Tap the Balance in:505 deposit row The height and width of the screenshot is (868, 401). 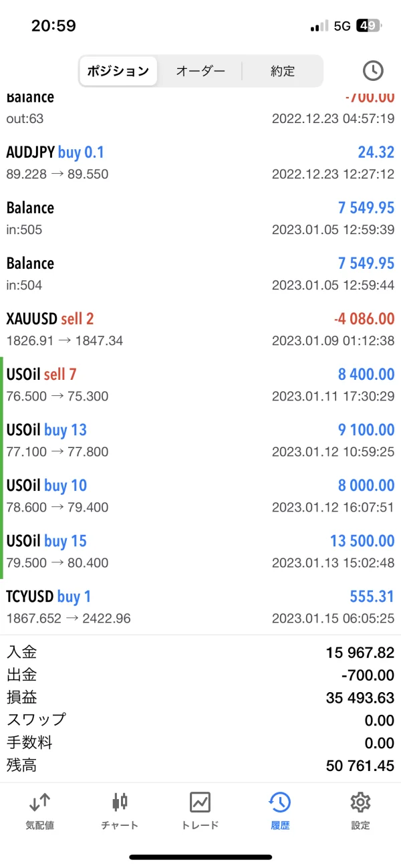click(x=200, y=219)
